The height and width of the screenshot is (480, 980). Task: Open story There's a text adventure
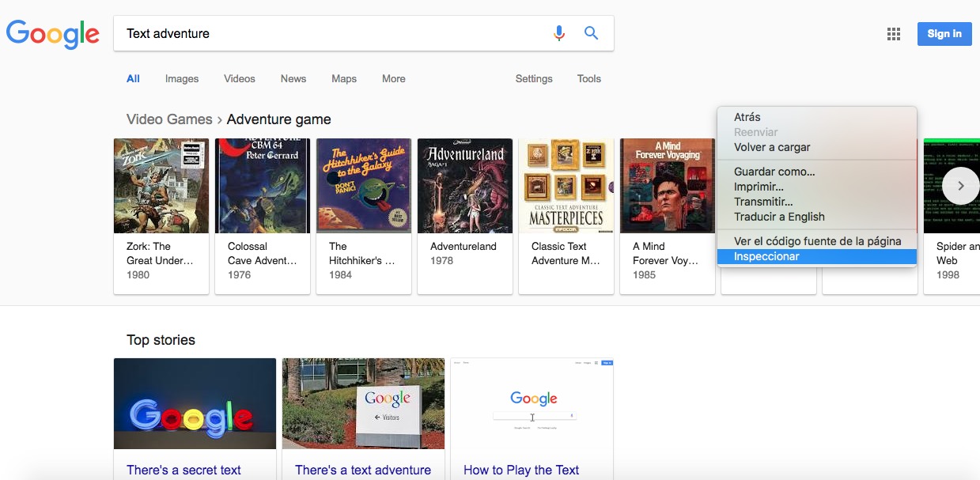pyautogui.click(x=363, y=470)
